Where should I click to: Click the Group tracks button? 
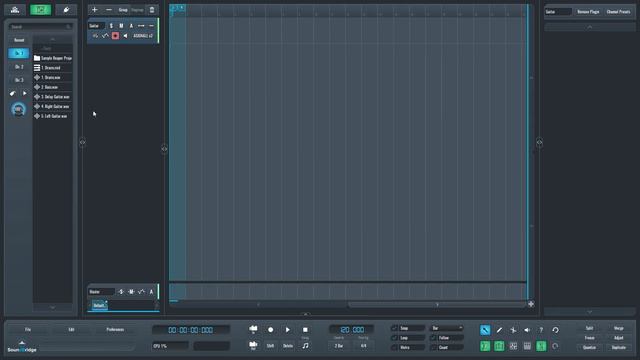[123, 10]
